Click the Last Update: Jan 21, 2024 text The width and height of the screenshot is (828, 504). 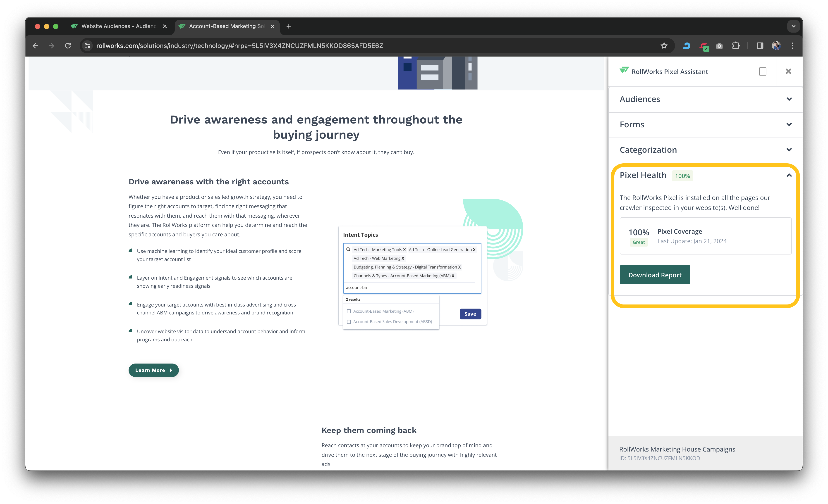[692, 241]
